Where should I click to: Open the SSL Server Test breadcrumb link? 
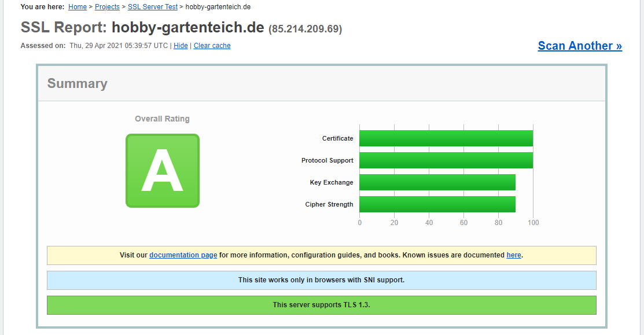point(153,7)
